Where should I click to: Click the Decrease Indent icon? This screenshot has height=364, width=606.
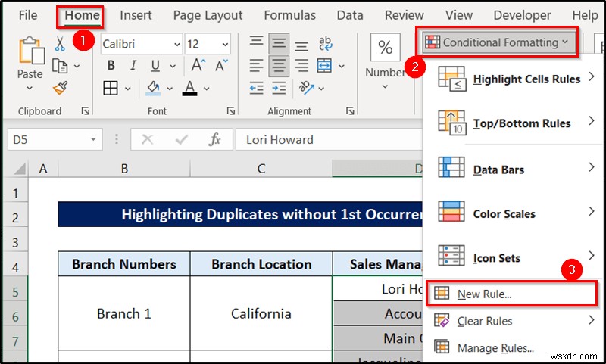(256, 88)
